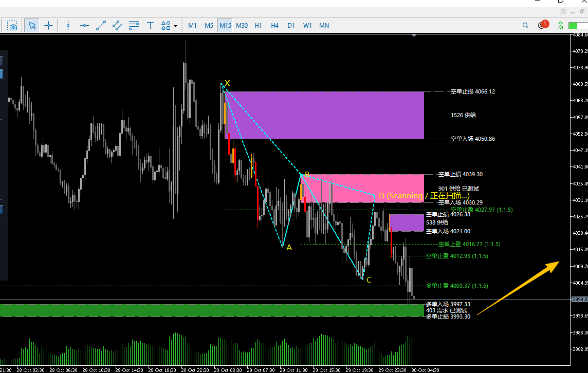Screen dimensions: 588x373
Task: Click the '多单止盈 4003.37 (1:1.5)' label
Action: 457,286
